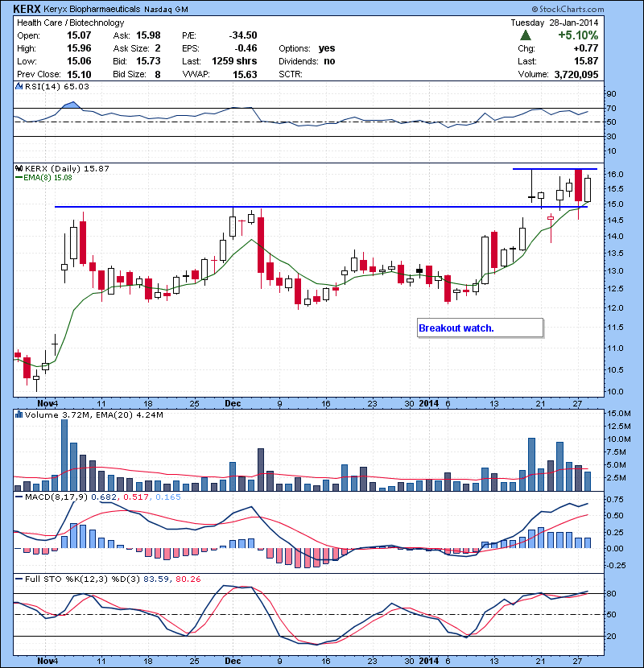Viewport: 644px width, 668px height.
Task: Click the tallest volume bar in early November
Action: click(64, 455)
